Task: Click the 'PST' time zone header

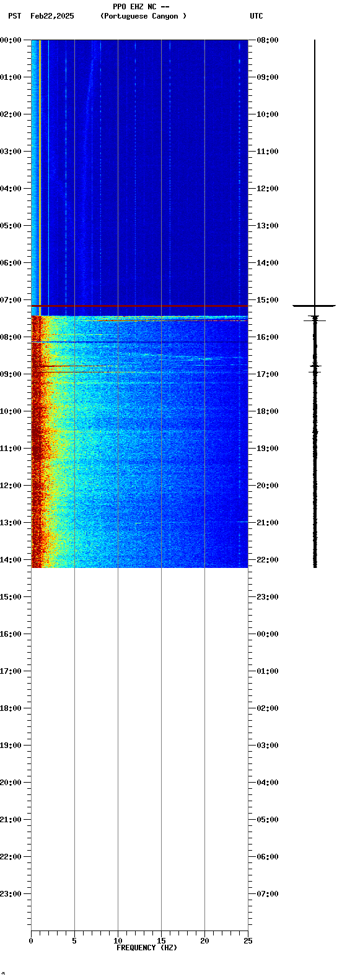Action: pyautogui.click(x=14, y=16)
